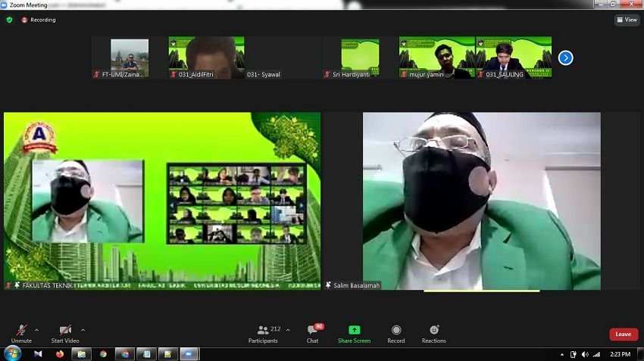The width and height of the screenshot is (644, 361).
Task: Open Chrome from the taskbar
Action: (103, 353)
